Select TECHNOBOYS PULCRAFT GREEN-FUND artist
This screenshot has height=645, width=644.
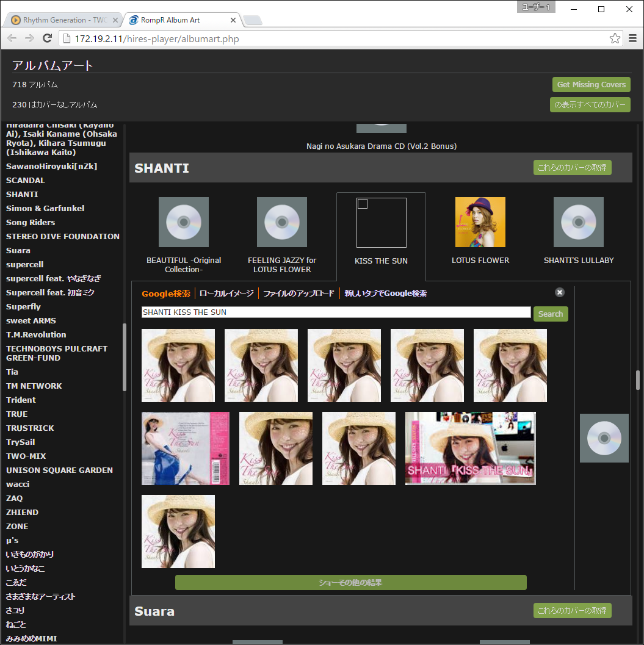tap(57, 353)
